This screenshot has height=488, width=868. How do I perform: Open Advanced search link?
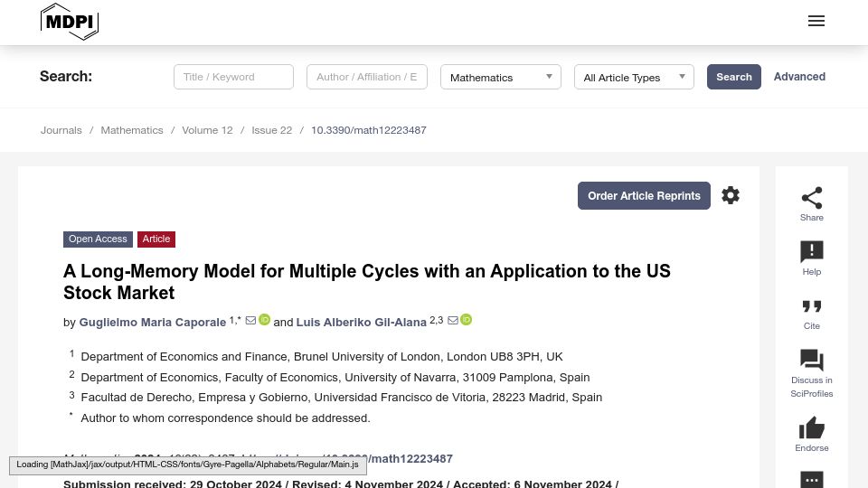point(799,77)
